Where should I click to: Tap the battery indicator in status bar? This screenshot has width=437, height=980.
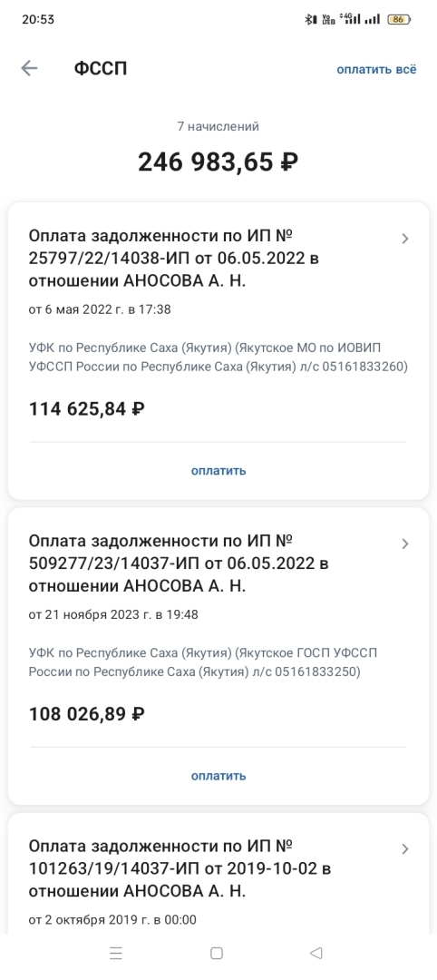pyautogui.click(x=399, y=19)
